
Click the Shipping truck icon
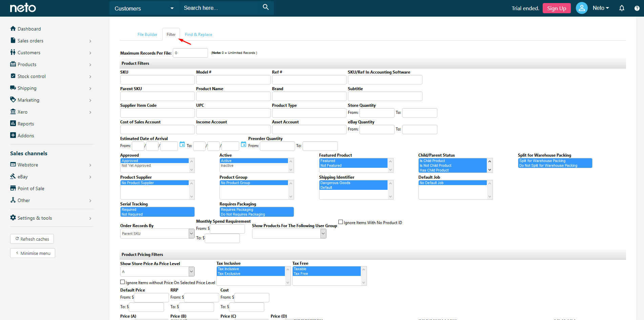tap(13, 88)
